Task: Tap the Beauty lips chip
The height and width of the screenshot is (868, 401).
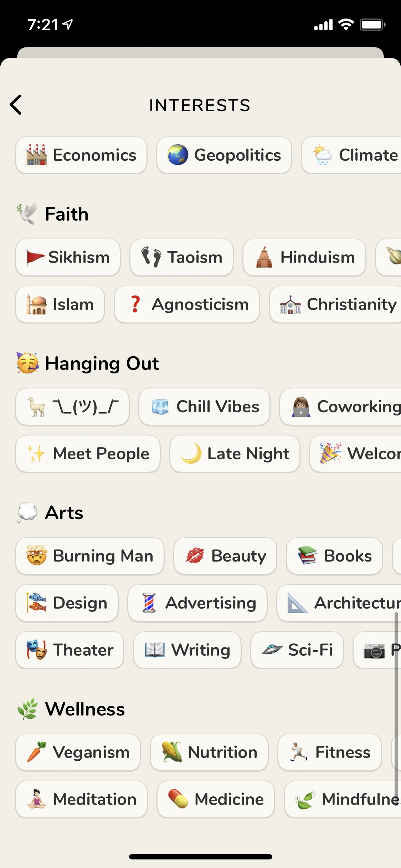Action: tap(225, 556)
